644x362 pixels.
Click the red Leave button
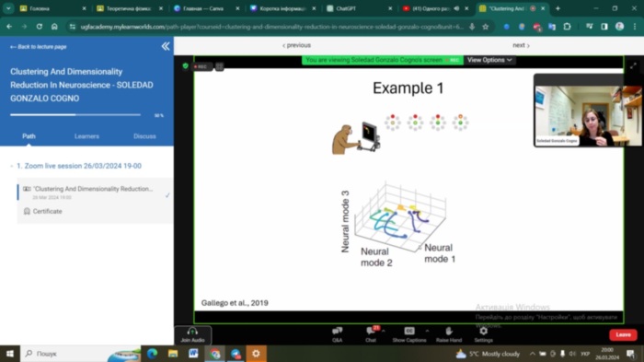pyautogui.click(x=623, y=335)
